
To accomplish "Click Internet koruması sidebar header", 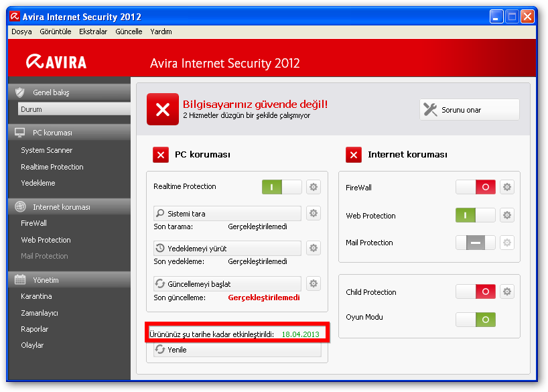I will click(x=69, y=206).
